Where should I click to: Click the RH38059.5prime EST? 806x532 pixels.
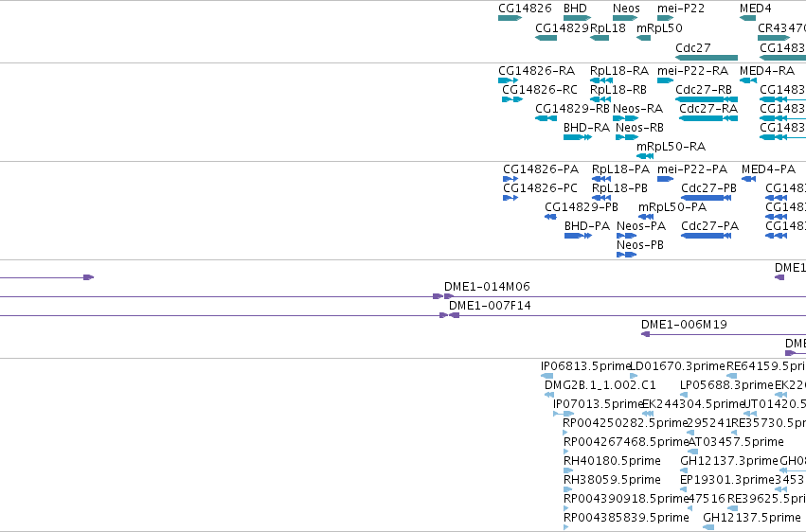(568, 490)
